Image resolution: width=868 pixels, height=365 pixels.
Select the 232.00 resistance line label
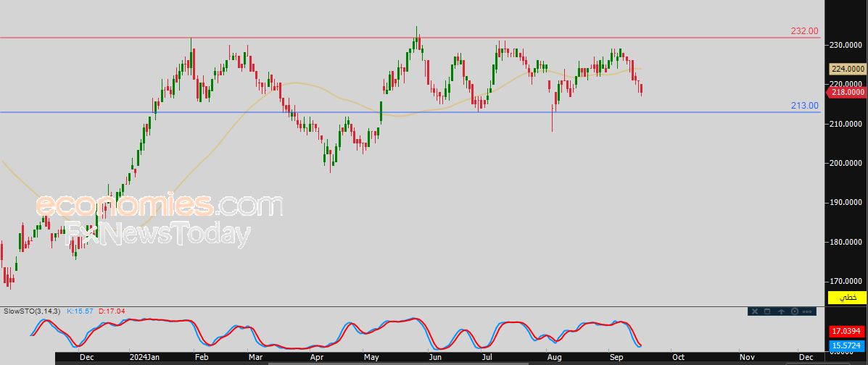coord(804,32)
